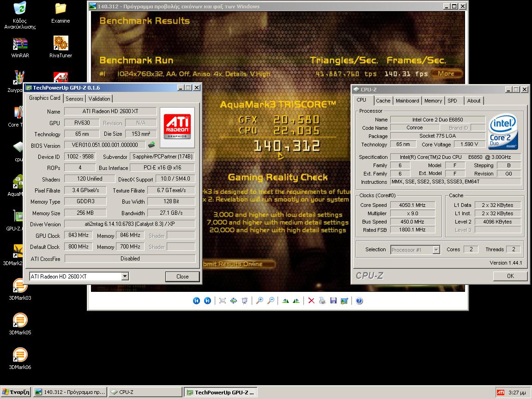Click the Core Speed 4050.1 MHz value
532x399 pixels.
click(412, 205)
